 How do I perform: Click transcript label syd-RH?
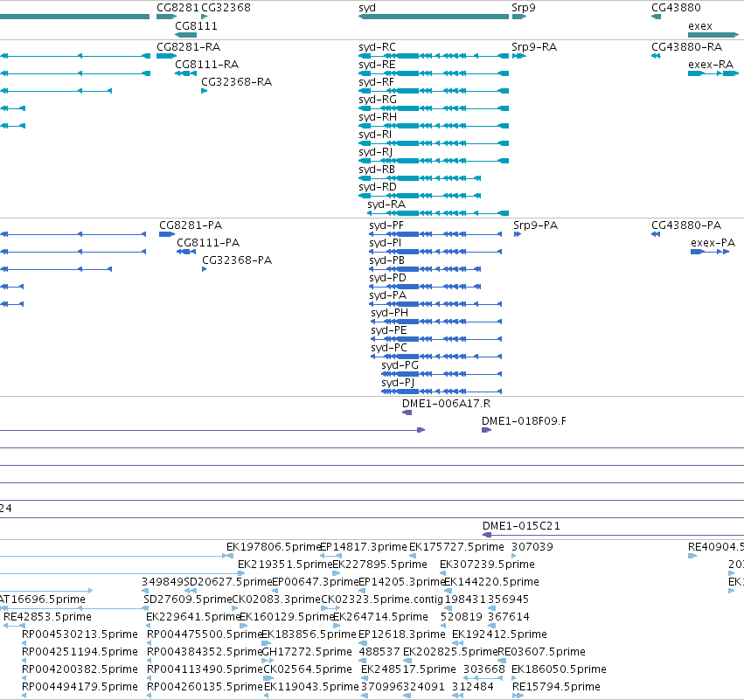(x=378, y=118)
